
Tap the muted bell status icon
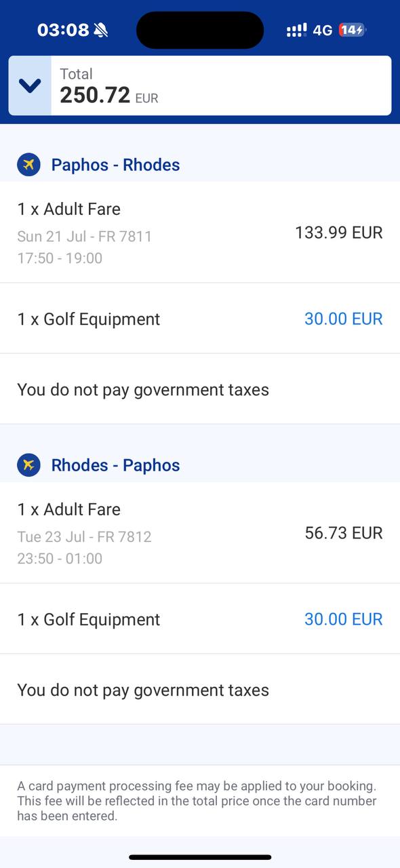(101, 30)
